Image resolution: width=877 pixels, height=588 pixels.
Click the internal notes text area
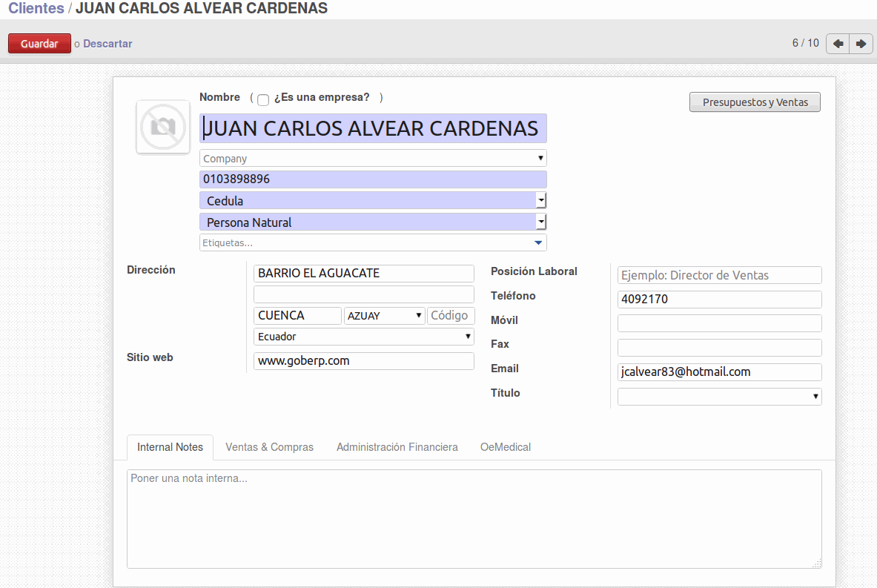(474, 519)
